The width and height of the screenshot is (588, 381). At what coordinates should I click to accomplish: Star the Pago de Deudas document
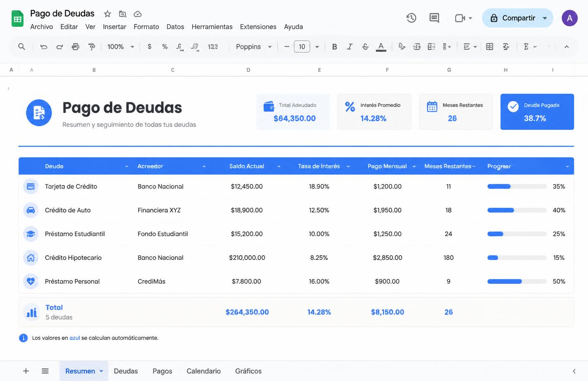click(107, 14)
